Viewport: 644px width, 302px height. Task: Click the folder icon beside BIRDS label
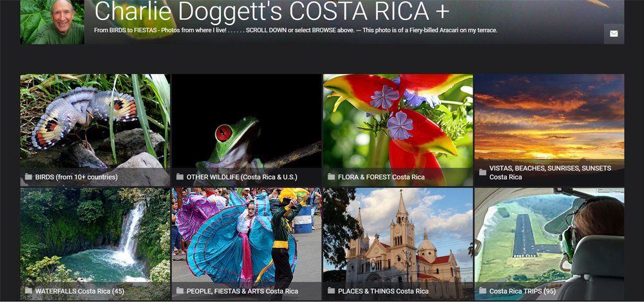pyautogui.click(x=28, y=176)
